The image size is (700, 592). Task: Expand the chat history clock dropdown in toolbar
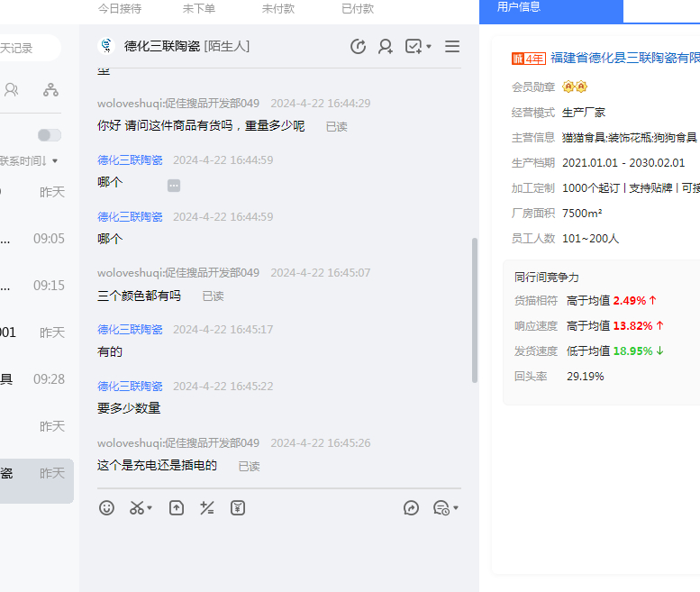click(x=456, y=508)
